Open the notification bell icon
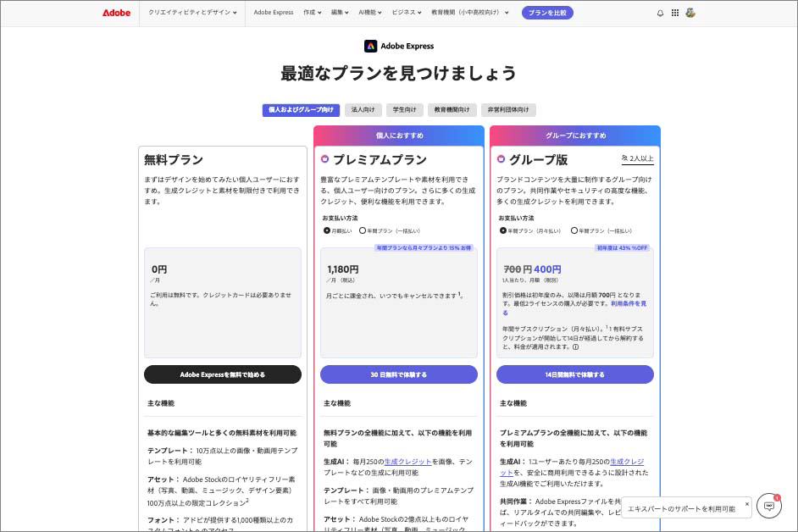 tap(659, 13)
